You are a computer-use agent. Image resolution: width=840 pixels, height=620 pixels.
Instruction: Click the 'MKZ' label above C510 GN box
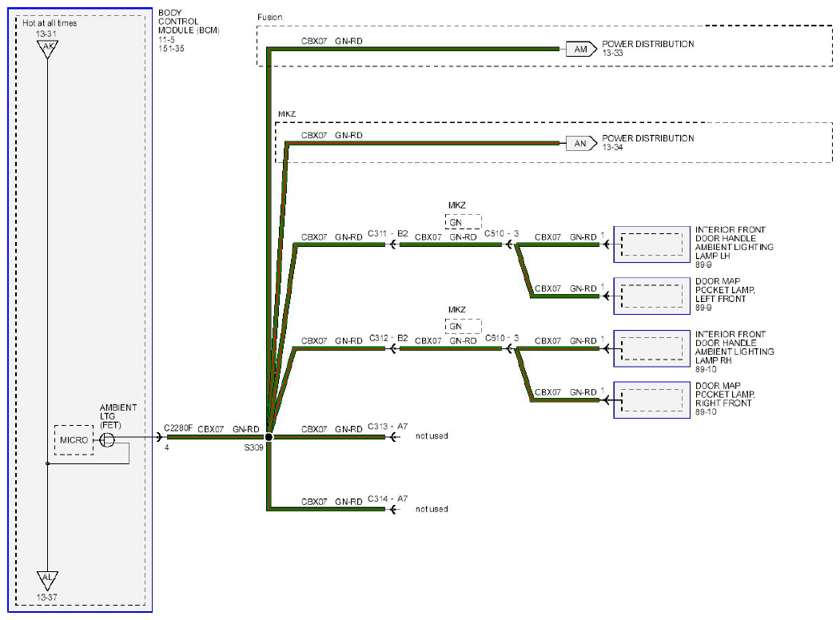[x=457, y=205]
